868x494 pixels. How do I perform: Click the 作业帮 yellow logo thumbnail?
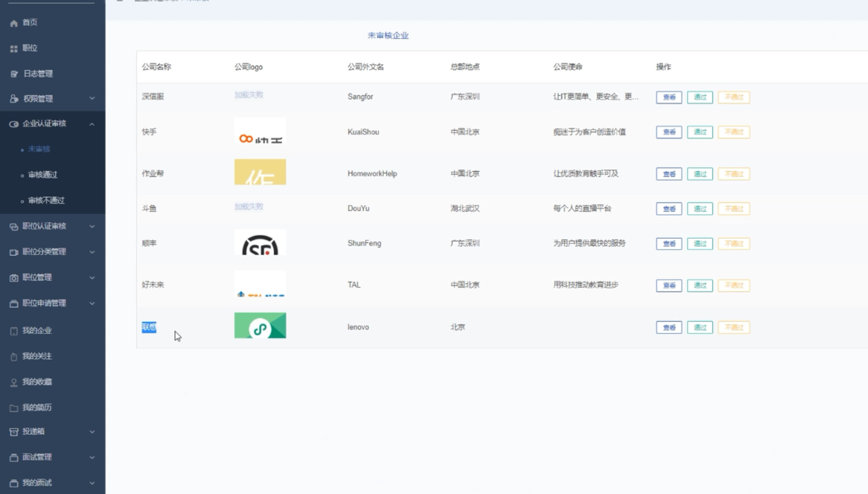click(x=260, y=172)
